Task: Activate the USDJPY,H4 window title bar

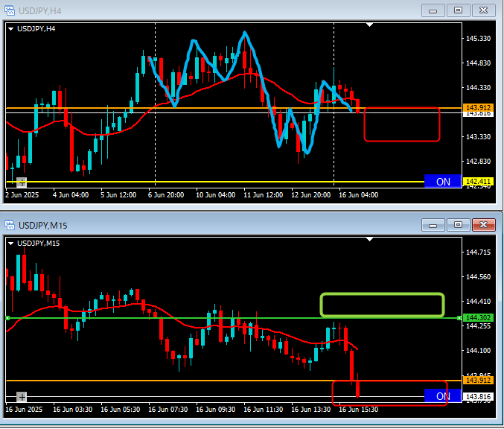Action: point(223,10)
